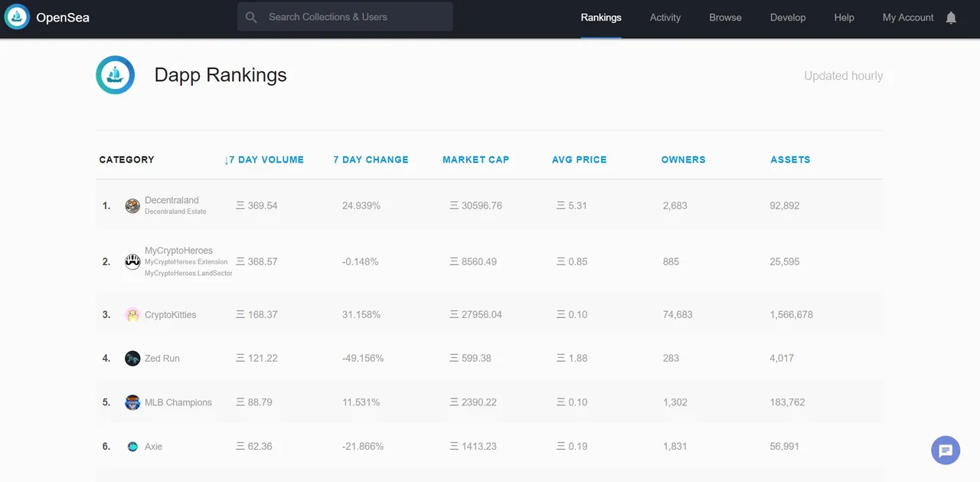Sort by 7 Day Volume column
This screenshot has width=980, height=482.
(264, 159)
